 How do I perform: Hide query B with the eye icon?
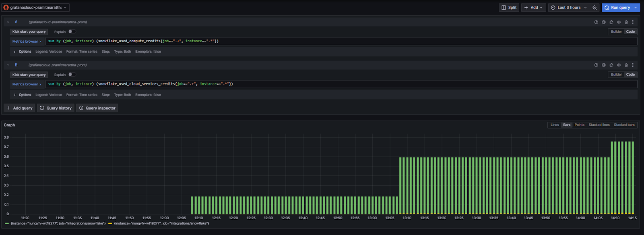click(619, 65)
